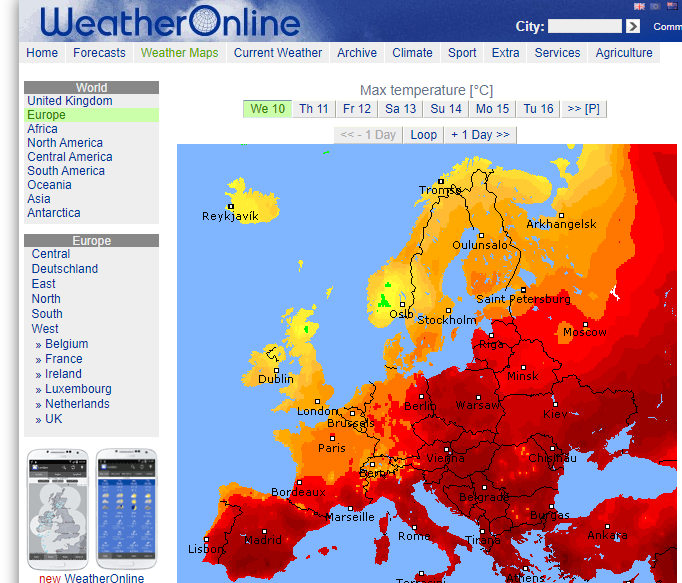Select the Th 11 day tab
The width and height of the screenshot is (682, 583).
314,109
